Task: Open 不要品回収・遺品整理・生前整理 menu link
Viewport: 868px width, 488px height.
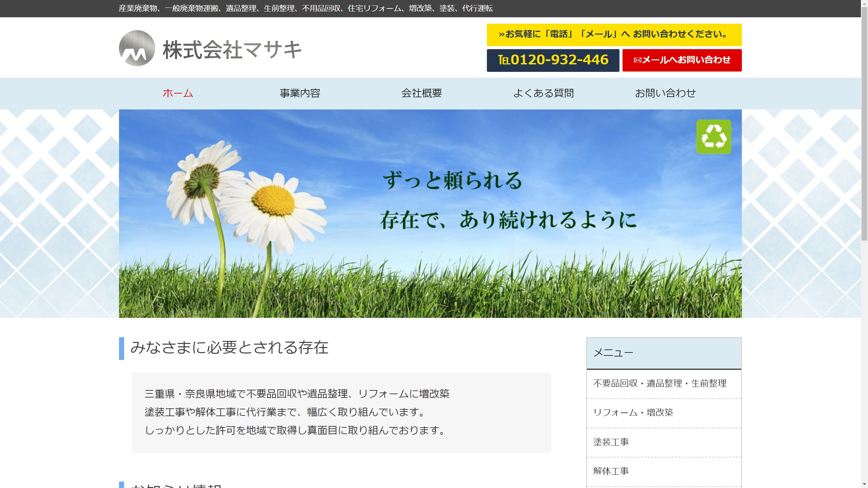Action: click(659, 383)
